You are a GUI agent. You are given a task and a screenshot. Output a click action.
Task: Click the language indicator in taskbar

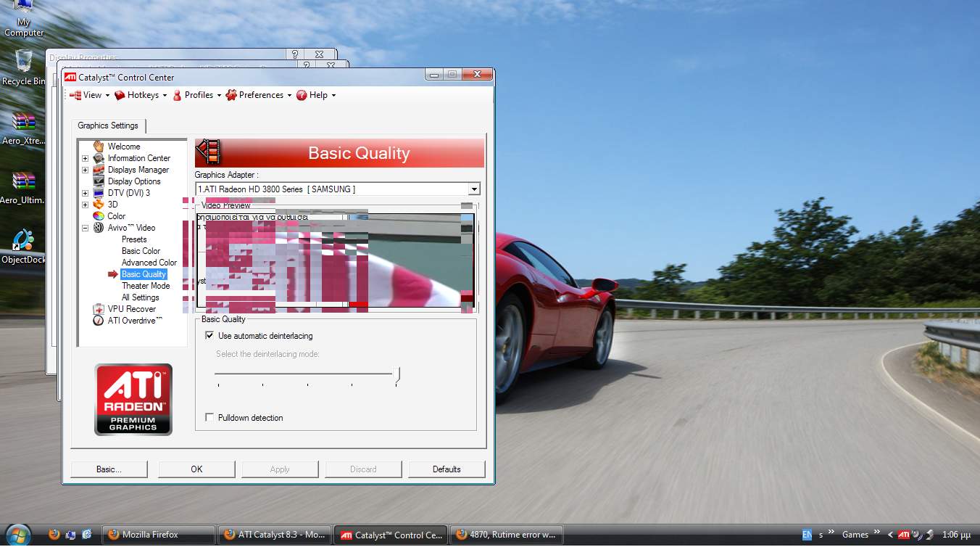point(807,535)
